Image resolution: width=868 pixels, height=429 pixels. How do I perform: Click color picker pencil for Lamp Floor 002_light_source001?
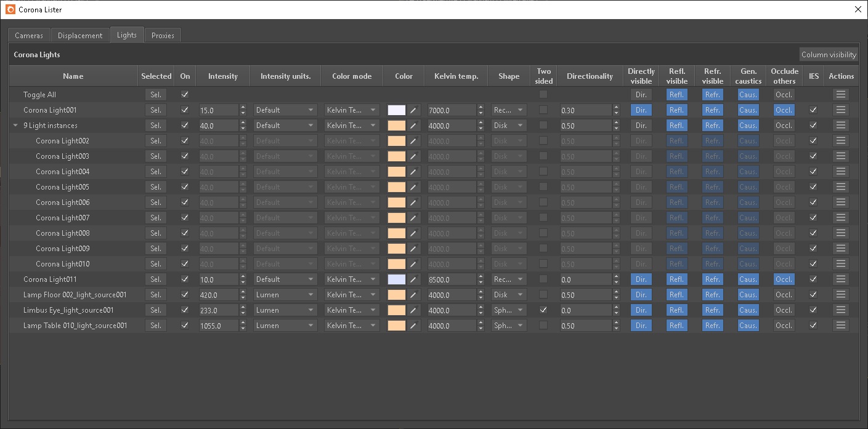413,295
